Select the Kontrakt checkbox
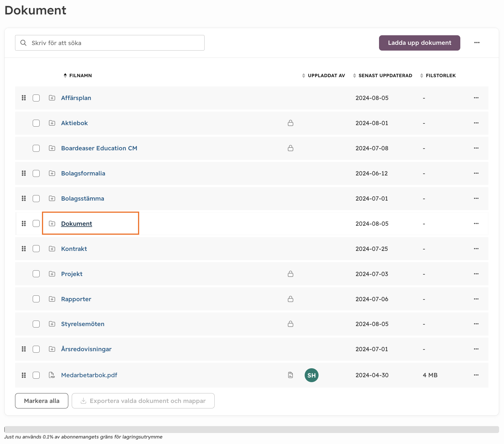The image size is (504, 444). coord(36,249)
